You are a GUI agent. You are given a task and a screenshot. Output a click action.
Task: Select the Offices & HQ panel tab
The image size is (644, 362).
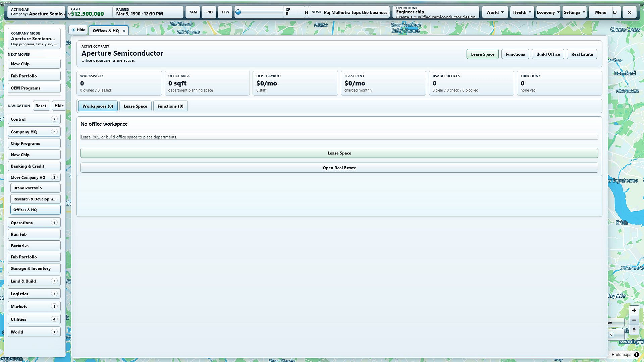[x=106, y=31]
